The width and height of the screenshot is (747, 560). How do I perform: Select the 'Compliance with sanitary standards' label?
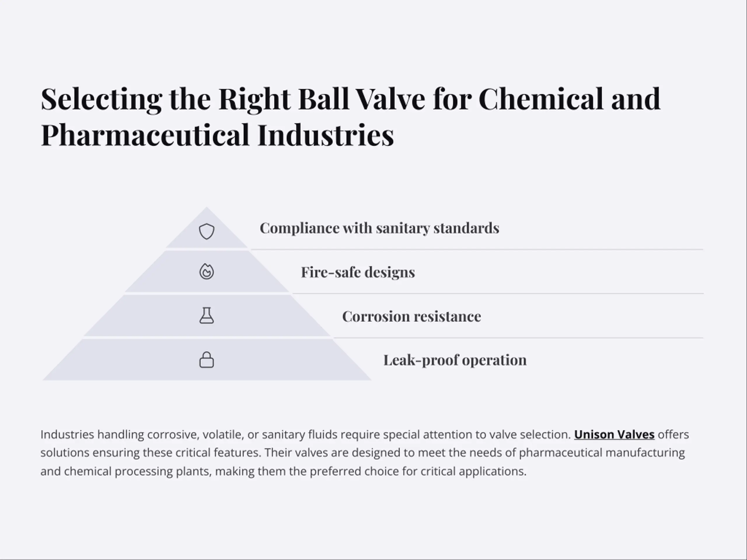tap(379, 228)
